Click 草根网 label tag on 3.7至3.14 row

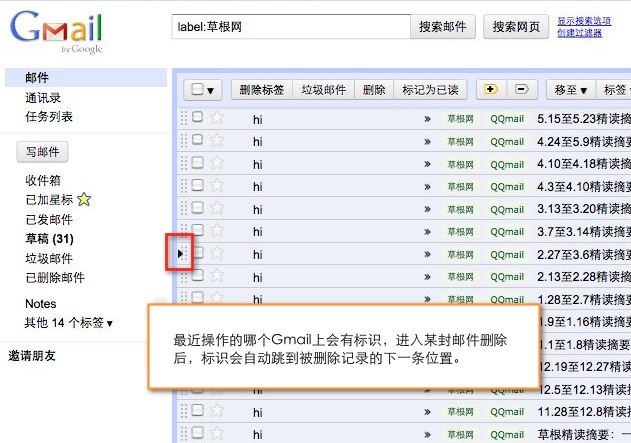coord(460,232)
